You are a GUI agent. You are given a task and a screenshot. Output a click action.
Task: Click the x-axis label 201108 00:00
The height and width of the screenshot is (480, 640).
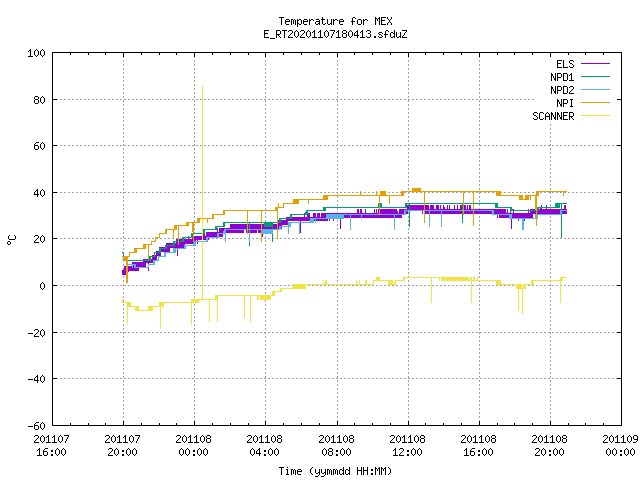click(x=193, y=446)
